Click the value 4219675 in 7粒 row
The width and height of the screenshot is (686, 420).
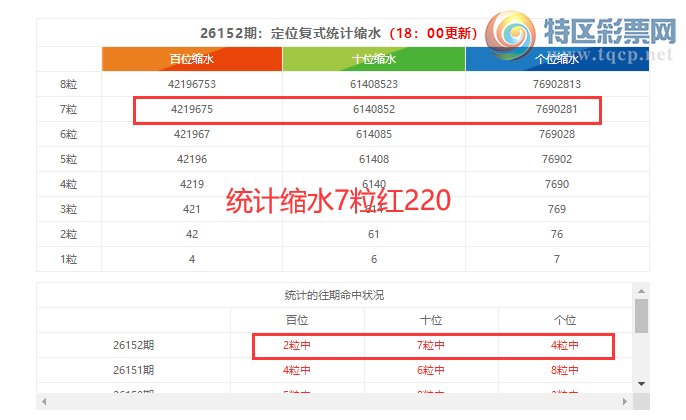(192, 109)
